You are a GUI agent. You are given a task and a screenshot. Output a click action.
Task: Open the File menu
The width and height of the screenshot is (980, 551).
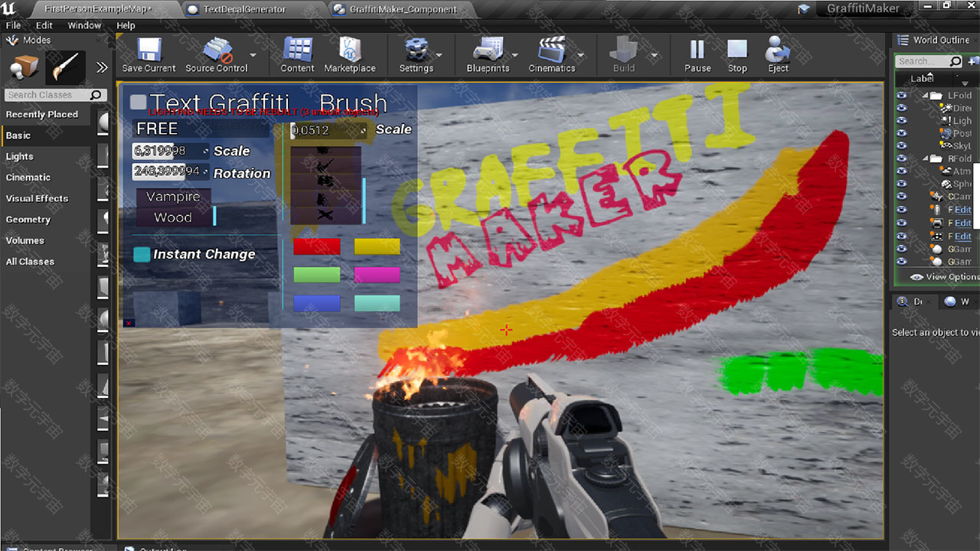tap(13, 25)
